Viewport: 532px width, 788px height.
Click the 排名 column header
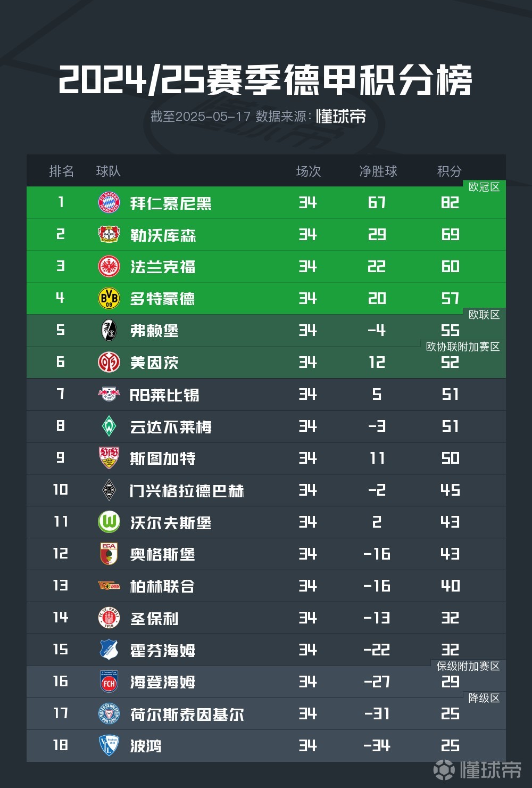(x=61, y=171)
